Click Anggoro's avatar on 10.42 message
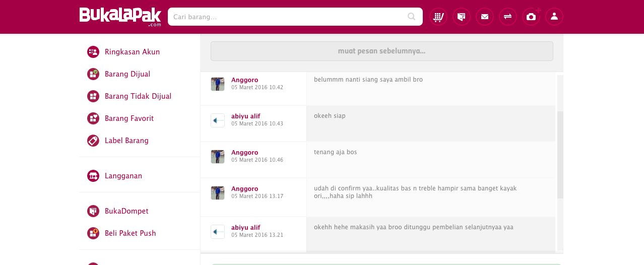644x265 pixels. 218,84
